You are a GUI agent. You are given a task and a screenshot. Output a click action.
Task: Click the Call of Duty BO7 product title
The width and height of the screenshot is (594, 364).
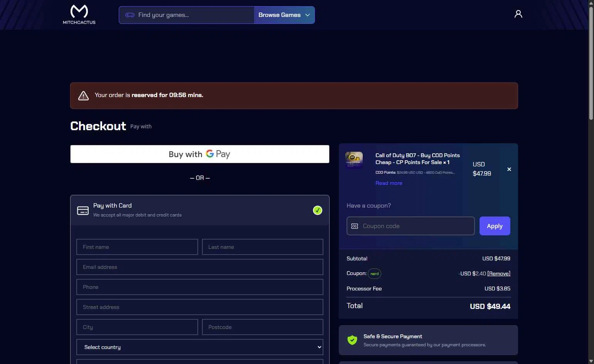pyautogui.click(x=417, y=159)
